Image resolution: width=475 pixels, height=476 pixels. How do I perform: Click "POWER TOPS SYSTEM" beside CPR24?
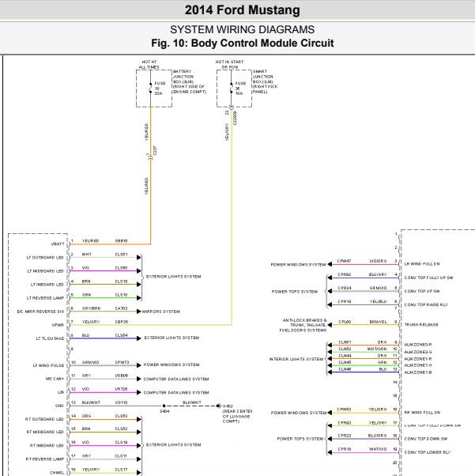coord(295,292)
